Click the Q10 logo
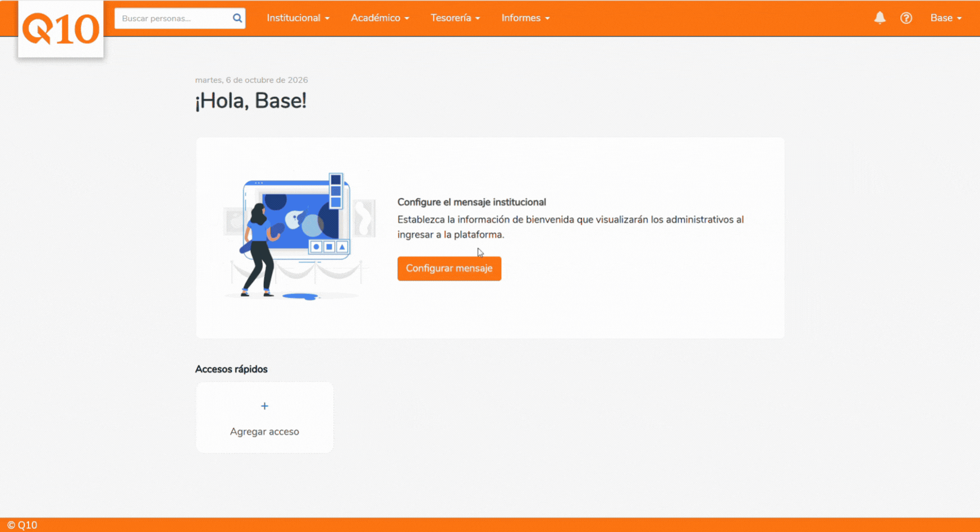 (x=61, y=29)
